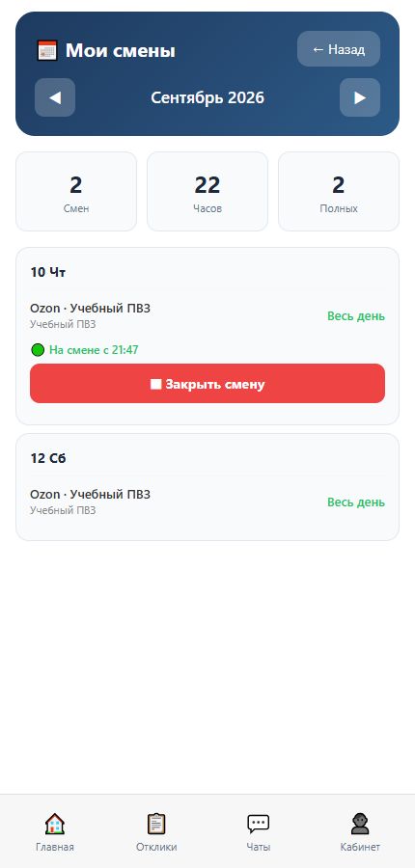Select the Смен count card
The width and height of the screenshot is (415, 868).
[x=76, y=192]
